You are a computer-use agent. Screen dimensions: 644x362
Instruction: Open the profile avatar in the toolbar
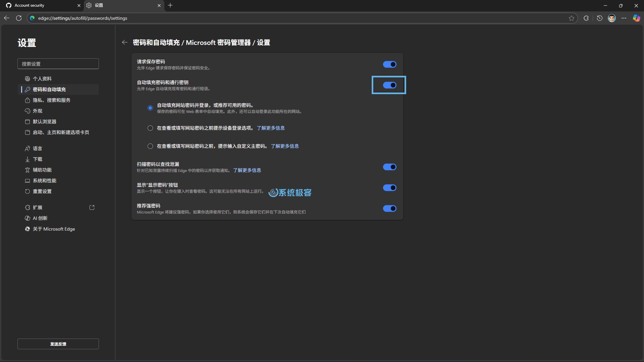(x=612, y=18)
